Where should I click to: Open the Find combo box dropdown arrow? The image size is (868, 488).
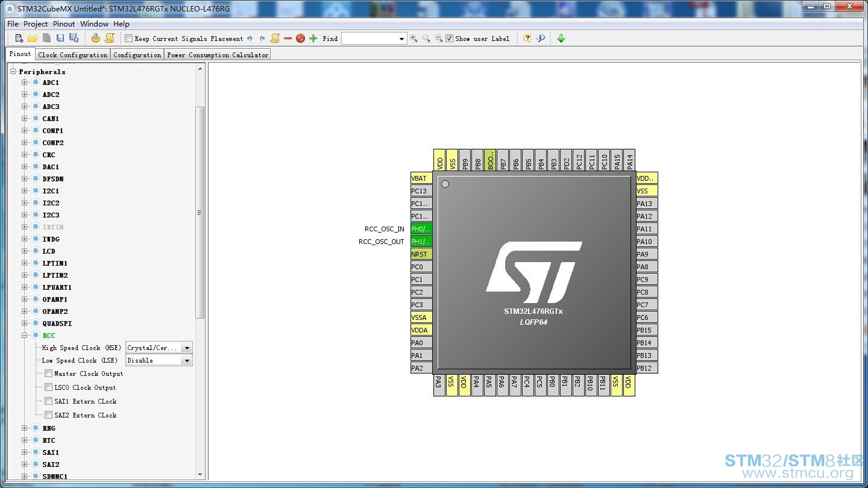(402, 39)
